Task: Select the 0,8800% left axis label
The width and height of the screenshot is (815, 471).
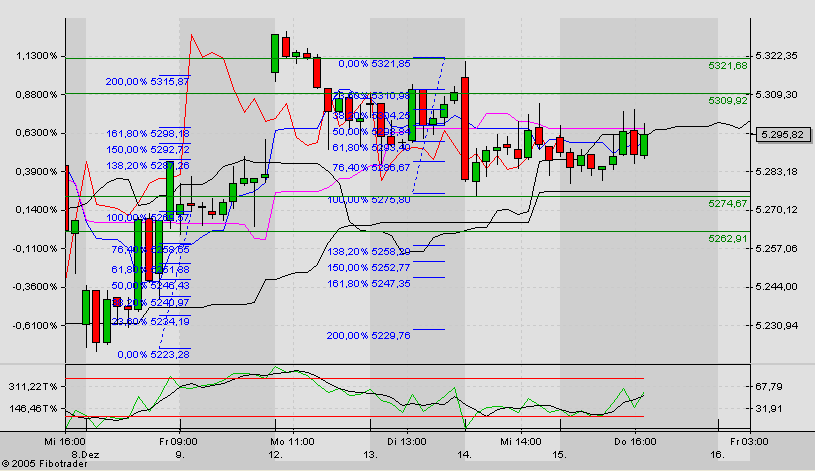Action: (x=36, y=95)
